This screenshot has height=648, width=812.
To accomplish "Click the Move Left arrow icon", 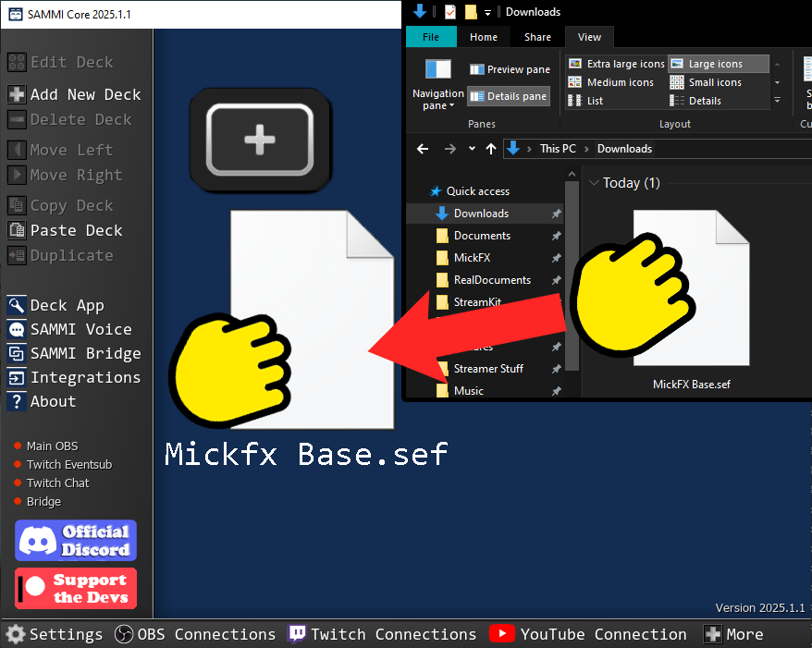I will pyautogui.click(x=17, y=150).
